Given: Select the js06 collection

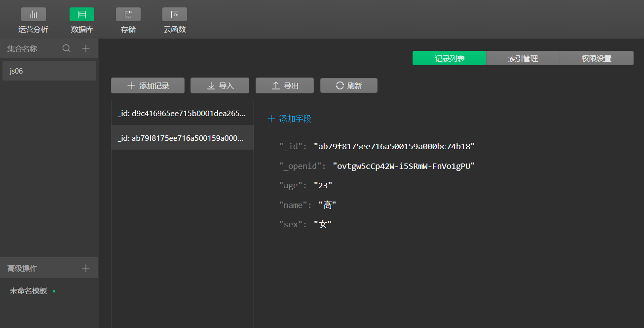Looking at the screenshot, I should [49, 71].
